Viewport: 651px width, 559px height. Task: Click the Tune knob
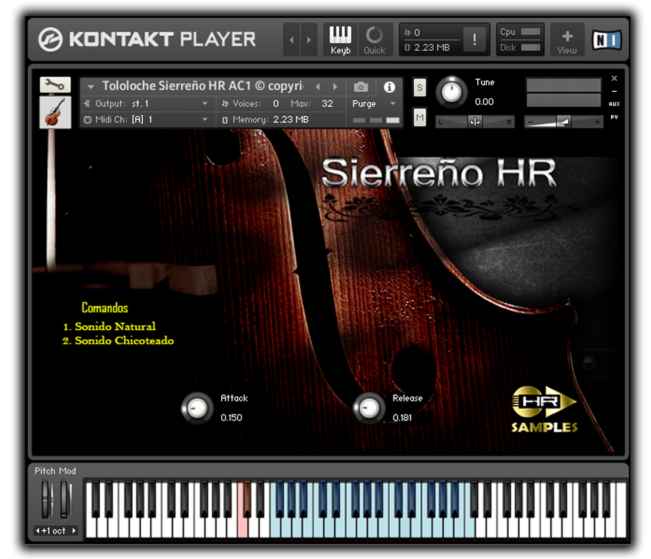(451, 92)
